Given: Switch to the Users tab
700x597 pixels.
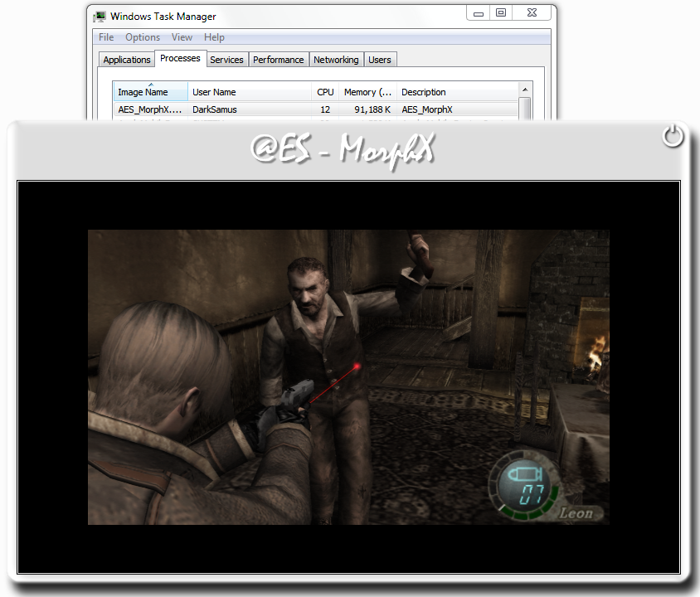Looking at the screenshot, I should (x=380, y=60).
